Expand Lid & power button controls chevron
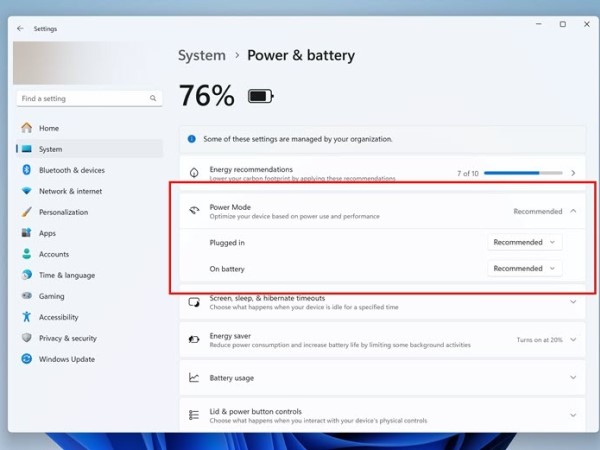The image size is (600, 450). [573, 415]
